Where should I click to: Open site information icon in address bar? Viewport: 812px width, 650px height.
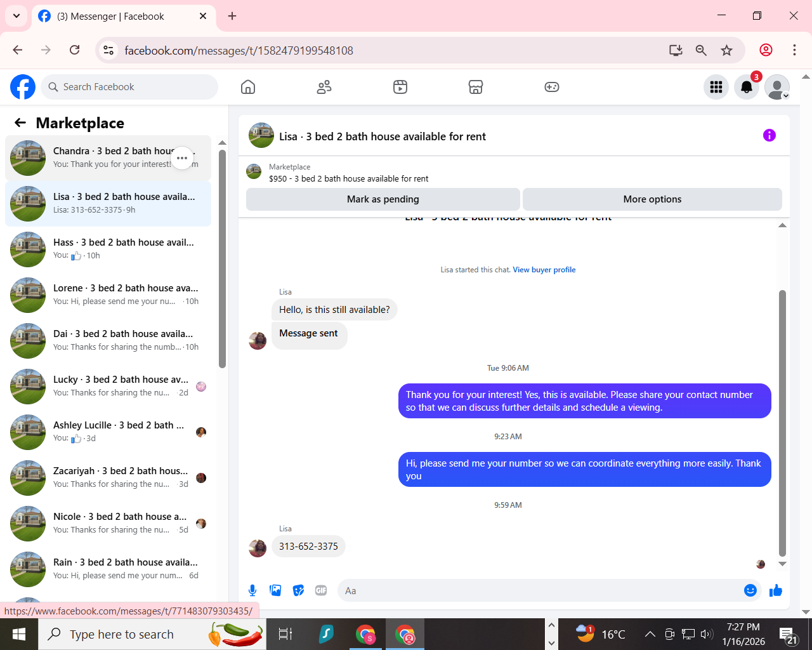click(108, 50)
